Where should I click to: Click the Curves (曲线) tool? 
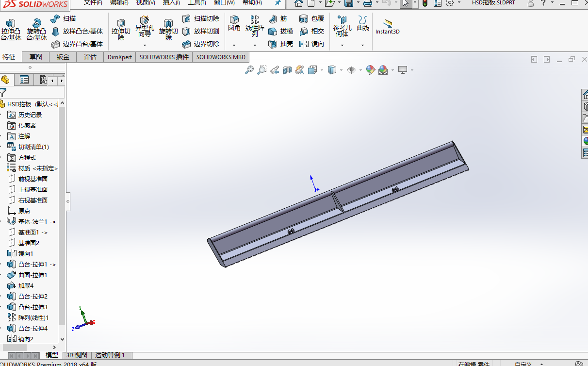coord(363,23)
